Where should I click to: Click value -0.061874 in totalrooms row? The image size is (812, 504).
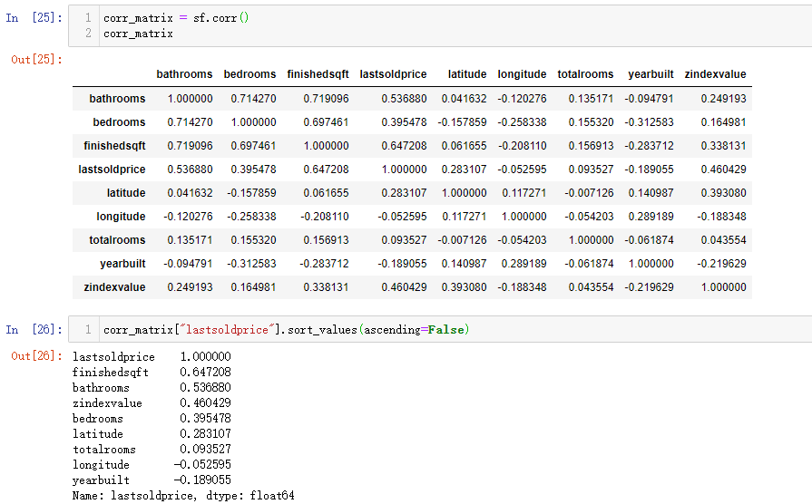[649, 240]
